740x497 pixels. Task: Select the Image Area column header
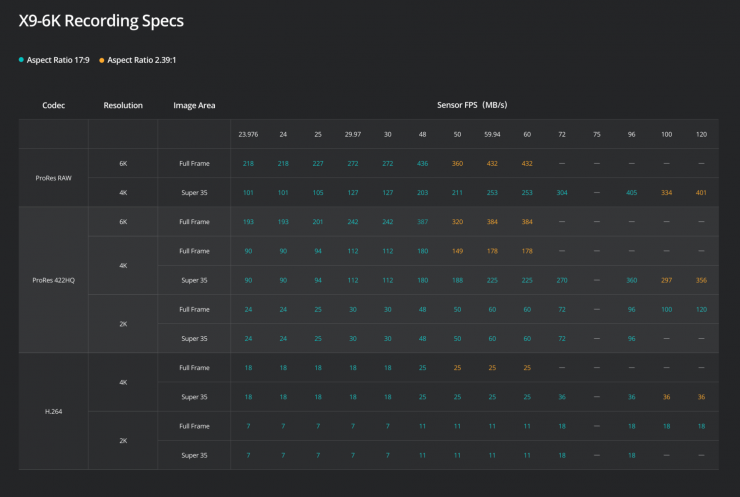point(193,105)
